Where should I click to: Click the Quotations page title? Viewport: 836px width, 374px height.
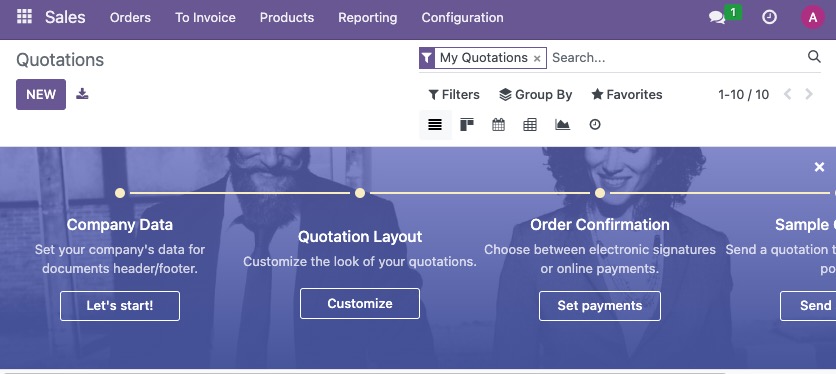click(x=60, y=60)
